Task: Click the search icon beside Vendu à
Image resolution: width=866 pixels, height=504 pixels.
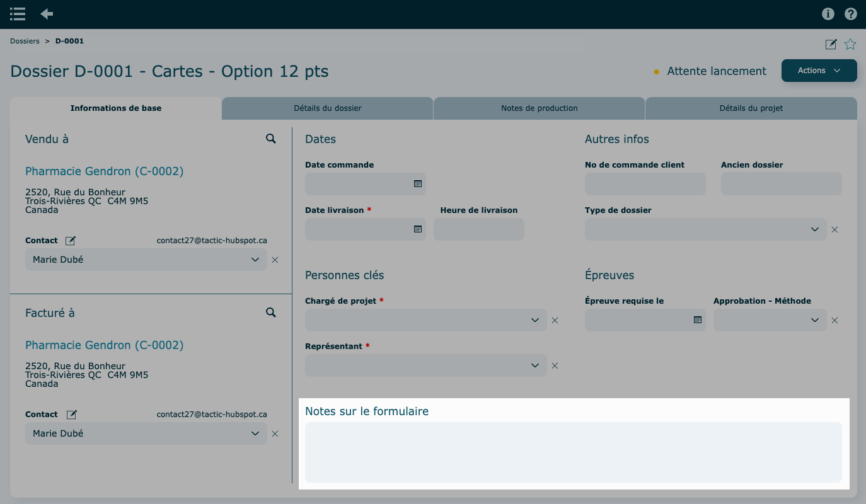Action: pos(271,139)
